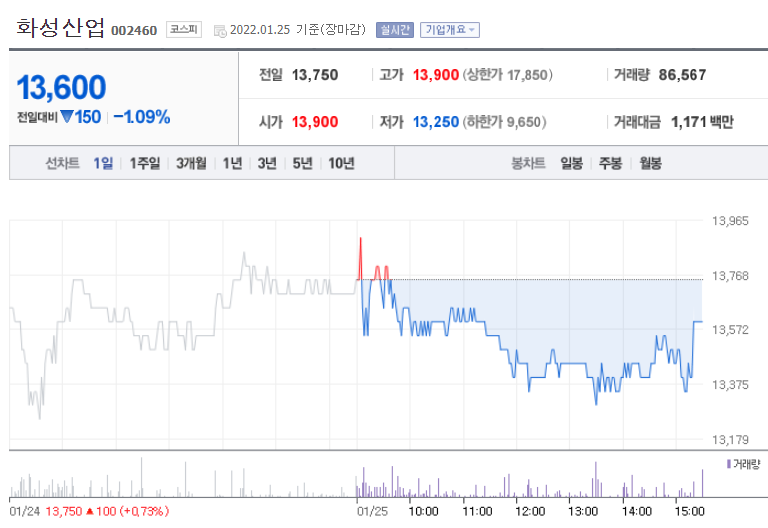Viewport: 768px width, 528px height.
Task: Click the 13,179 y-axis label
Action: (x=730, y=439)
